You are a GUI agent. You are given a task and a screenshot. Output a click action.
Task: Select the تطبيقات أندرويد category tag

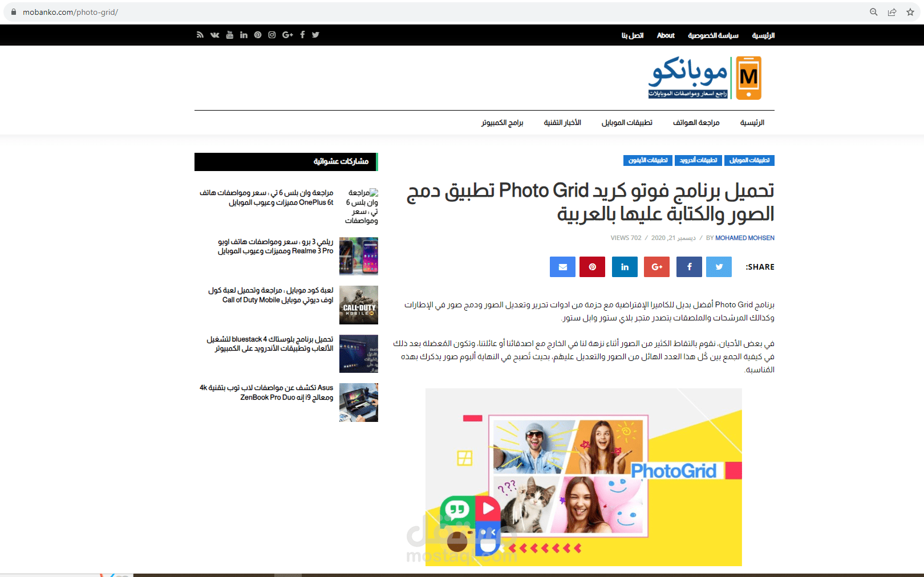[x=698, y=160]
